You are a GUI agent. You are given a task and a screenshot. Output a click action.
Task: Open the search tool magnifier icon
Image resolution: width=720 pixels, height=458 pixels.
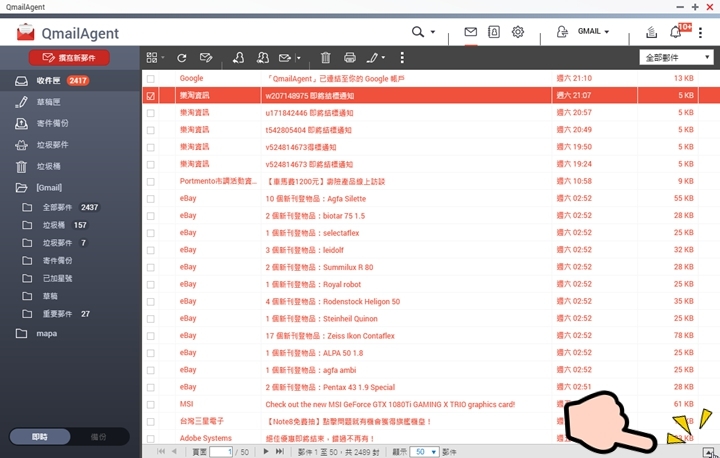417,32
